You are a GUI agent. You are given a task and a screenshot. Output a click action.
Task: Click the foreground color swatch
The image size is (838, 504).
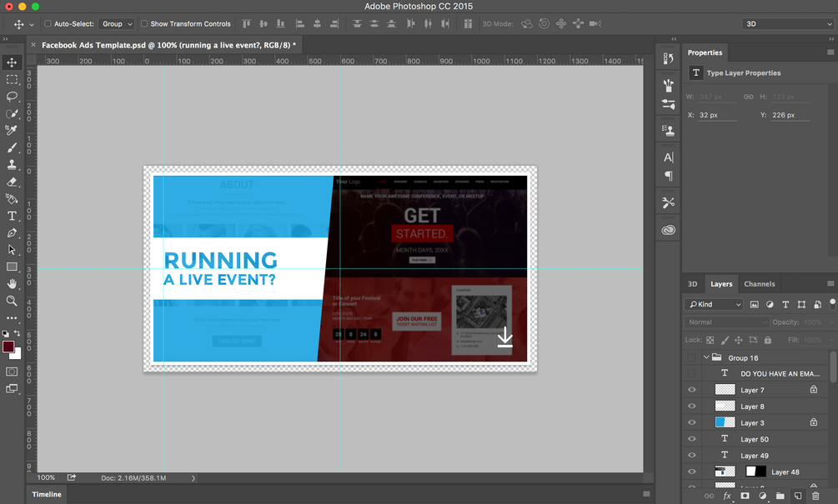8,347
